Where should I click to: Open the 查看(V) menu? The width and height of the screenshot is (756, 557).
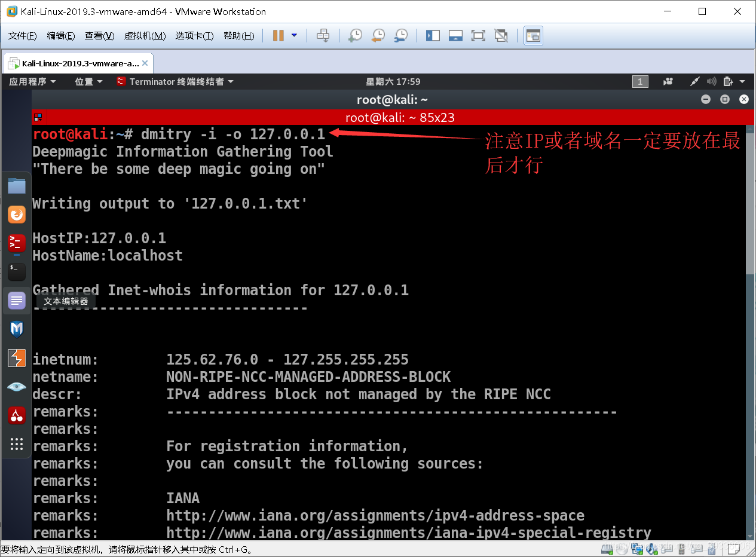point(99,36)
